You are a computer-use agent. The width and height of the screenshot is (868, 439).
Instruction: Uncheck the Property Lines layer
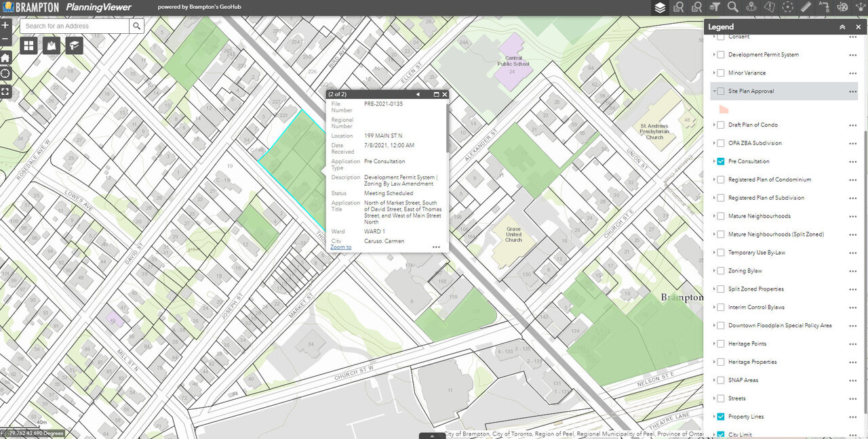point(721,417)
